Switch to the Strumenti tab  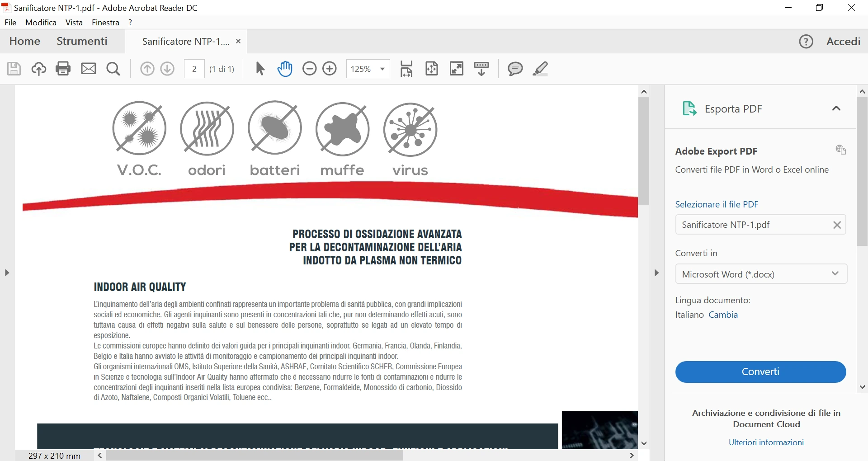tap(82, 41)
